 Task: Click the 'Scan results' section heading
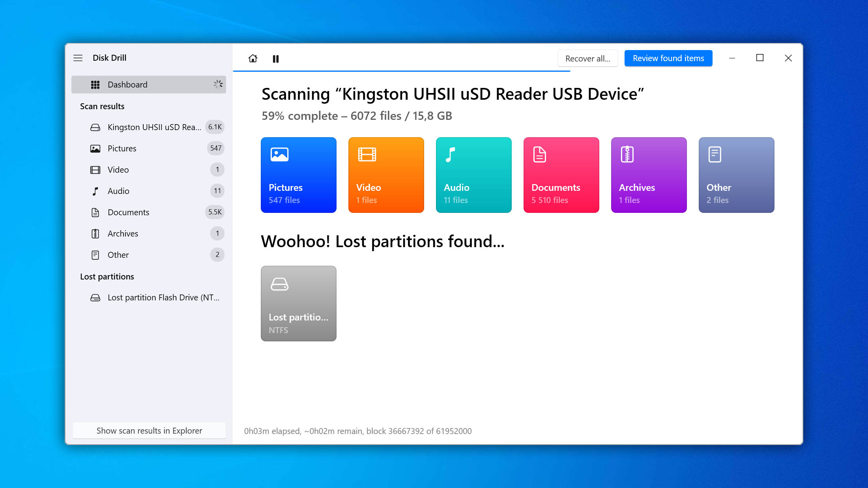click(102, 106)
